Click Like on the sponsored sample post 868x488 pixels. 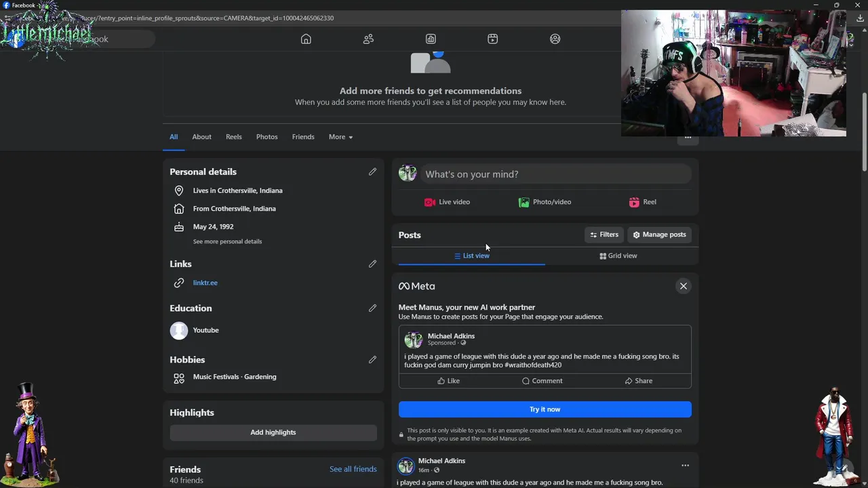tap(448, 381)
